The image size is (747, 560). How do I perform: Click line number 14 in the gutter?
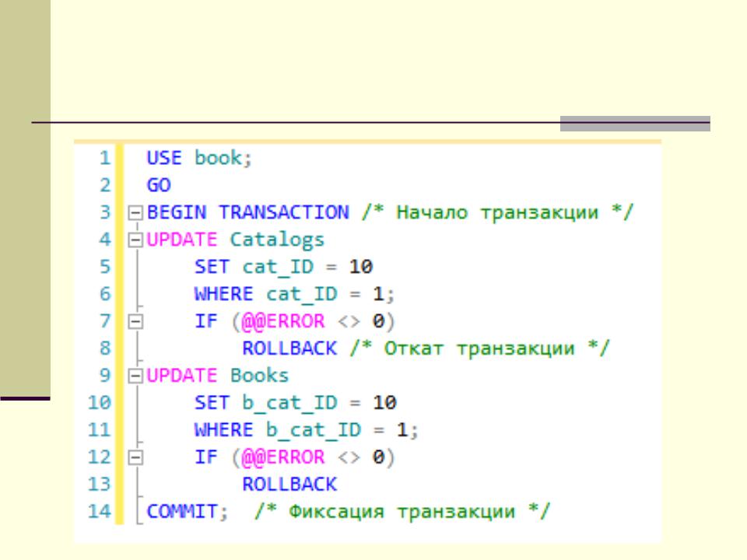[x=100, y=512]
